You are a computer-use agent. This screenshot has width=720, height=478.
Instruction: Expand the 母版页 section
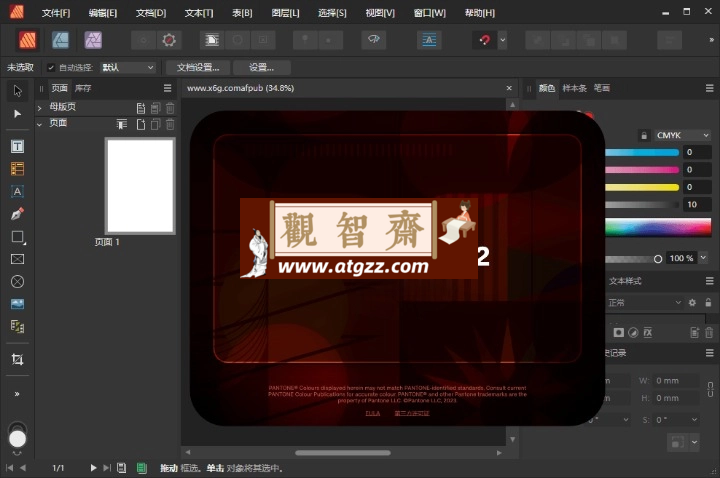pyautogui.click(x=39, y=108)
